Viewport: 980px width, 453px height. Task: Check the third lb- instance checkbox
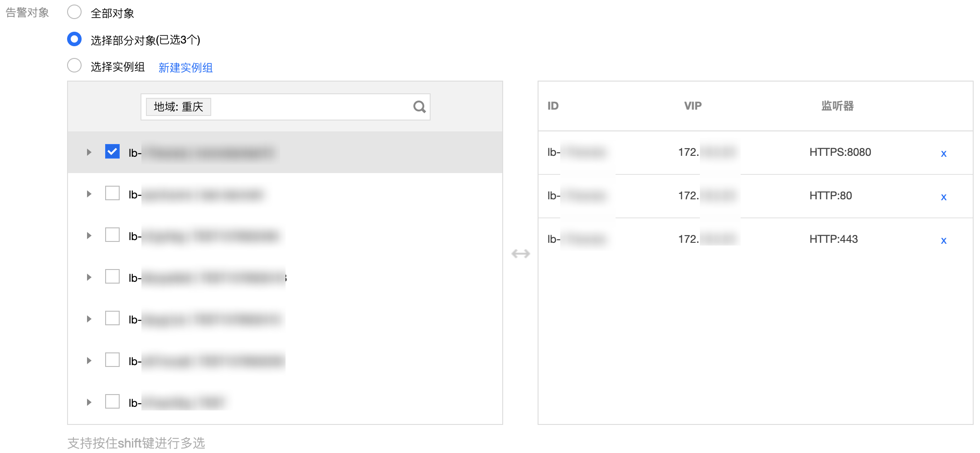pos(112,235)
